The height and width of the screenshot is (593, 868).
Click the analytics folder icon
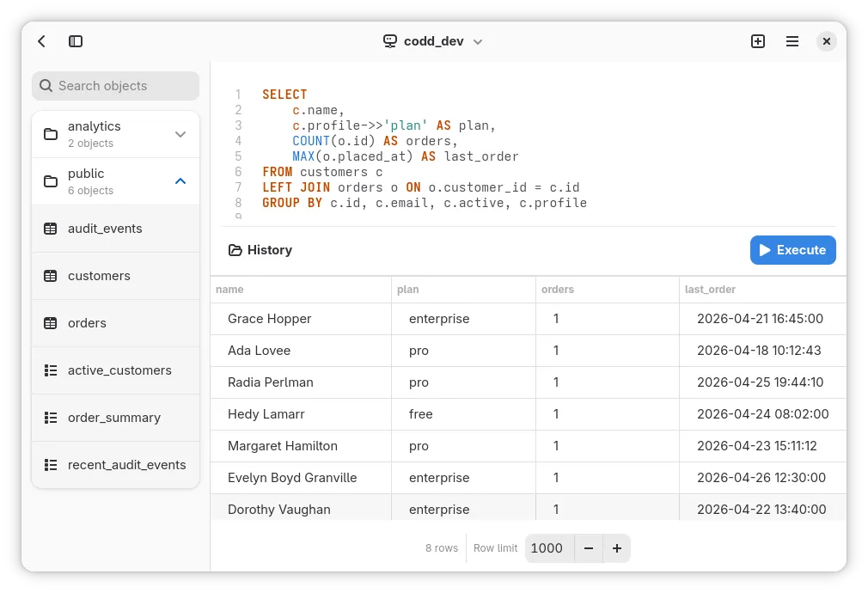click(x=51, y=135)
